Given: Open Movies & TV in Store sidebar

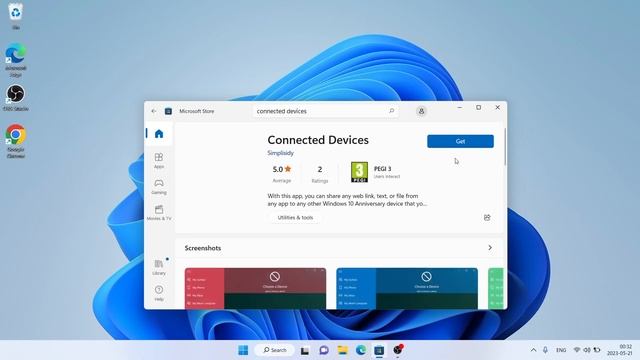Looking at the screenshot, I should tap(159, 212).
